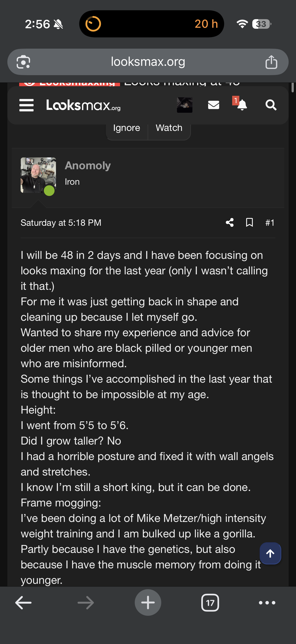This screenshot has width=296, height=644.
Task: Share the post via share icon
Action: click(x=229, y=223)
